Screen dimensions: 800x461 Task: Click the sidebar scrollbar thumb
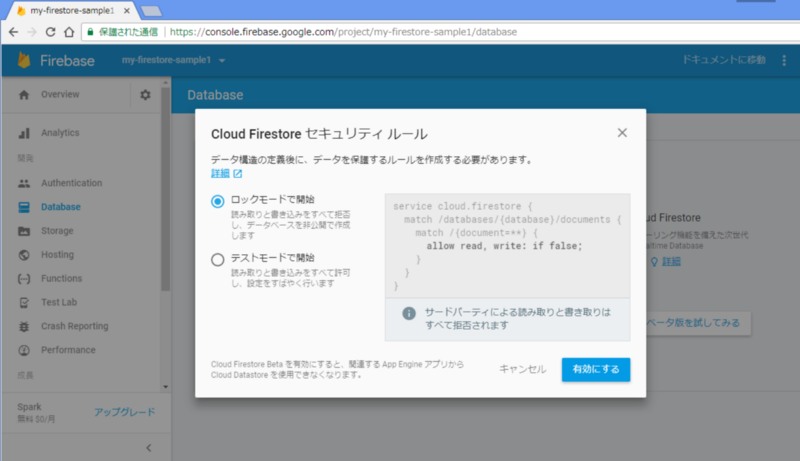click(165, 189)
